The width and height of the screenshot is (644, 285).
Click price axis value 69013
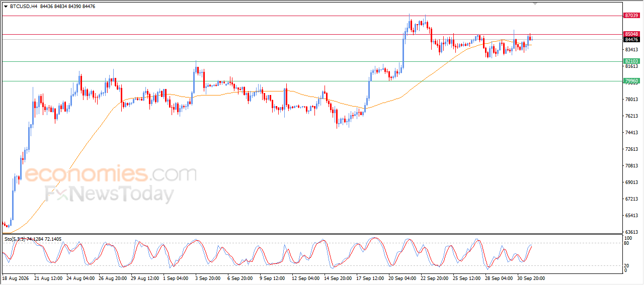(x=631, y=182)
